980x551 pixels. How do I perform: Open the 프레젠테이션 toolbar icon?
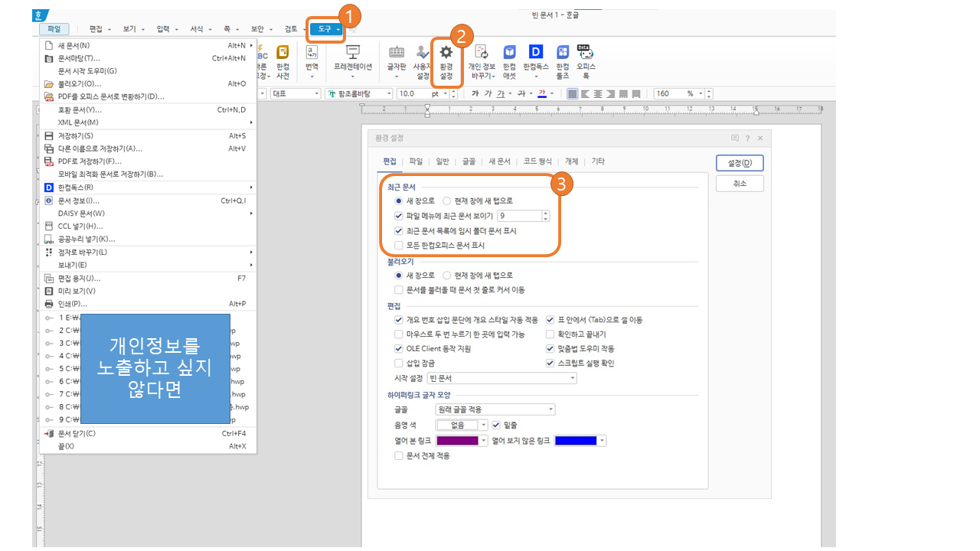[352, 60]
